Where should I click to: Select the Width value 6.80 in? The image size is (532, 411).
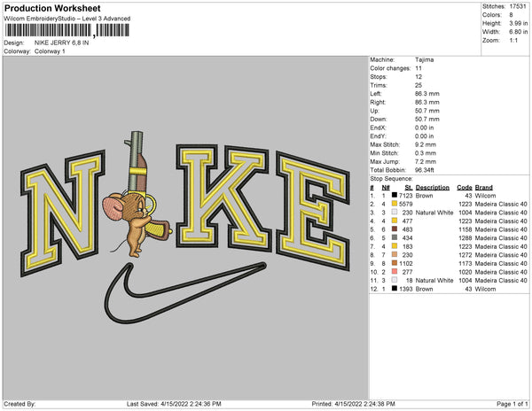[x=518, y=32]
